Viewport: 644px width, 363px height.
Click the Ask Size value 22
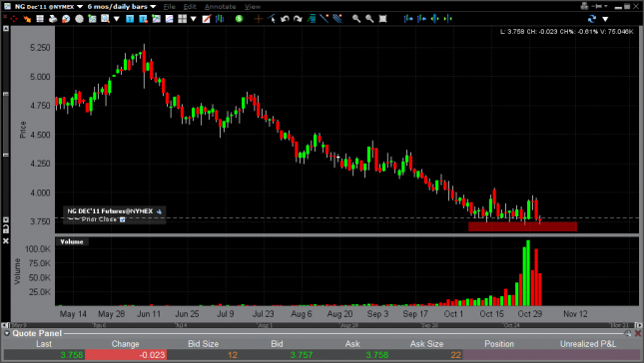456,355
